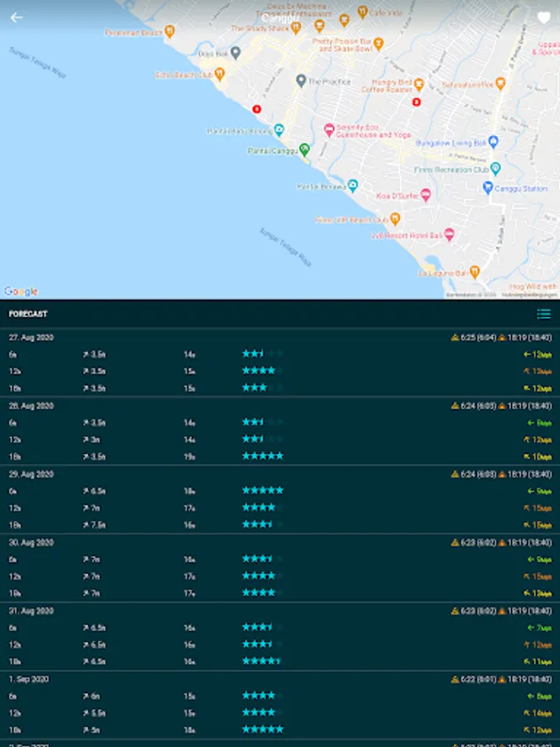Open the forecast list view menu icon
Viewport: 560px width, 747px height.
pos(543,314)
